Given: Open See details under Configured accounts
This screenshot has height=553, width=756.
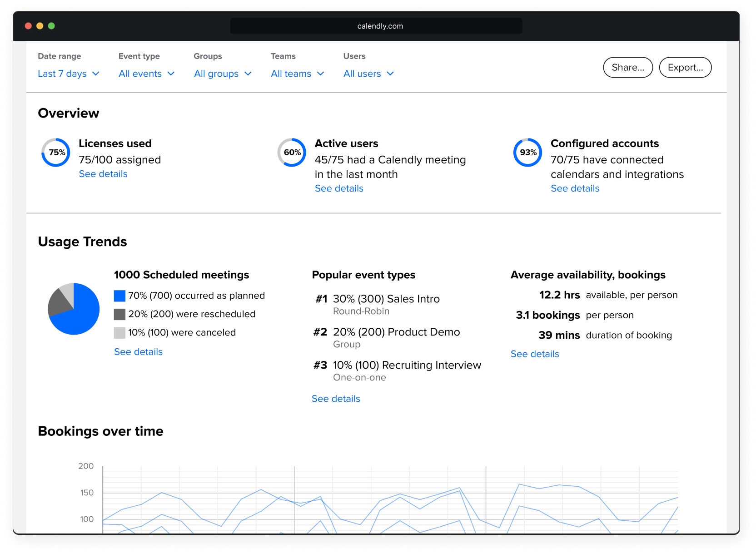Looking at the screenshot, I should tap(575, 188).
